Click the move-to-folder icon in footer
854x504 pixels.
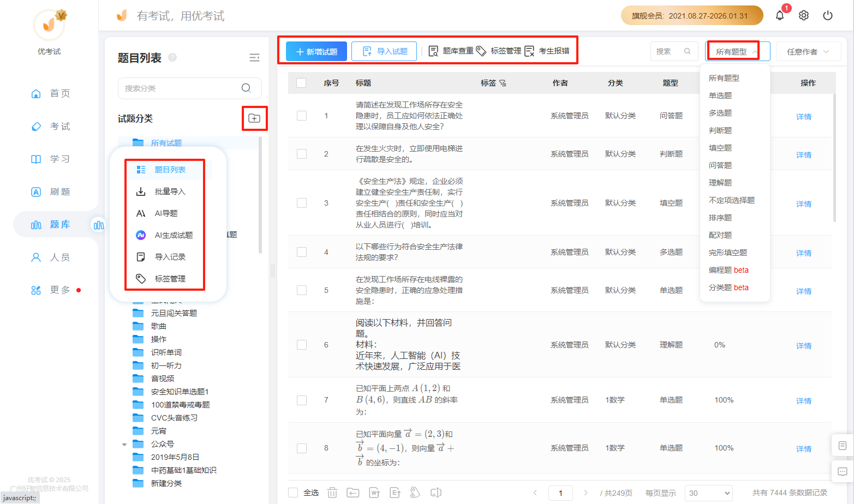pos(353,493)
